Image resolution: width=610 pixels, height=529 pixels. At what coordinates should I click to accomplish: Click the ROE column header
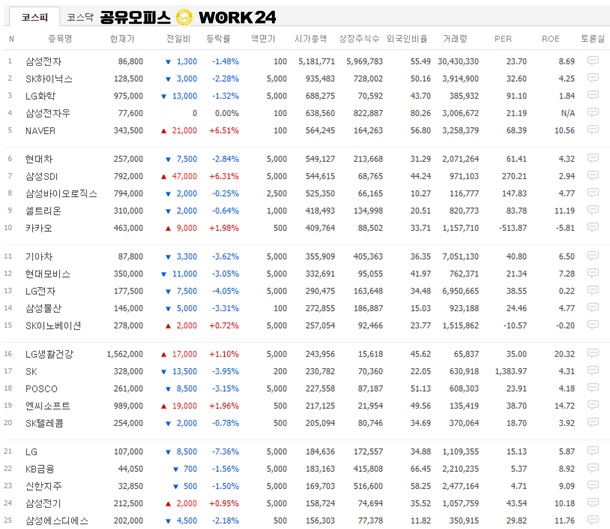click(550, 39)
